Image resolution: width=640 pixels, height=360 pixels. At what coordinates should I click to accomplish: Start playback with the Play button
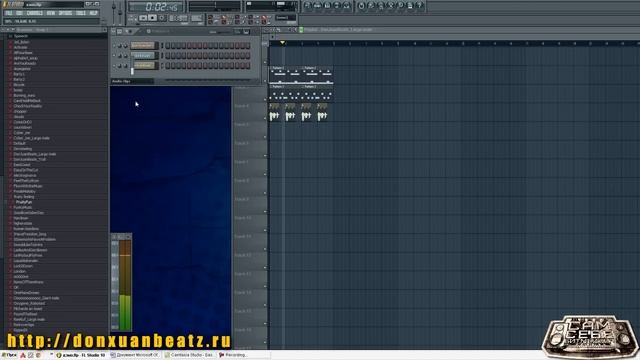point(143,18)
